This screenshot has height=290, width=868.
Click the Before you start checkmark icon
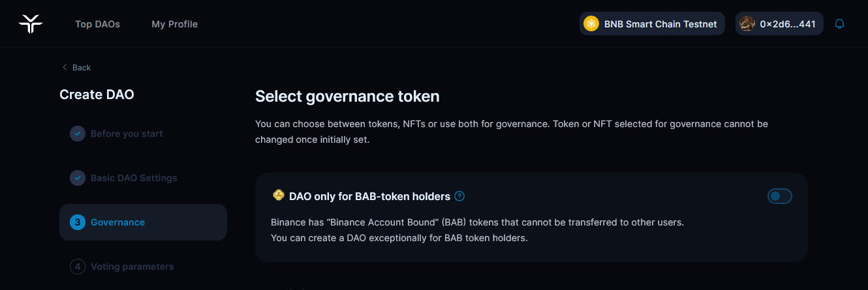pos(78,134)
